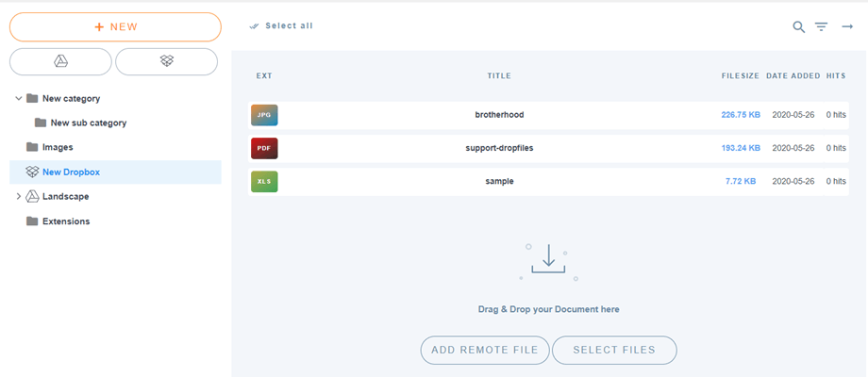The height and width of the screenshot is (377, 868).
Task: Sort files by Title column header
Action: tap(499, 75)
